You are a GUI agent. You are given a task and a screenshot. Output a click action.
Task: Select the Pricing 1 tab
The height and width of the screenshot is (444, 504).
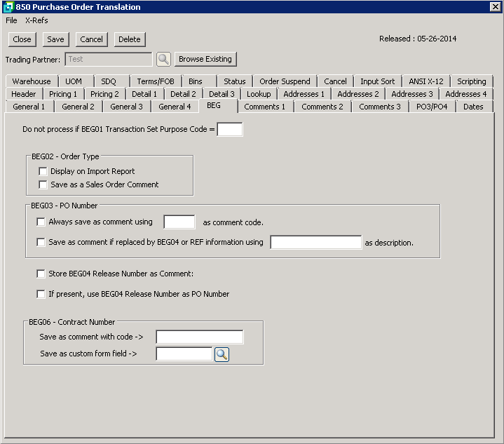[63, 94]
